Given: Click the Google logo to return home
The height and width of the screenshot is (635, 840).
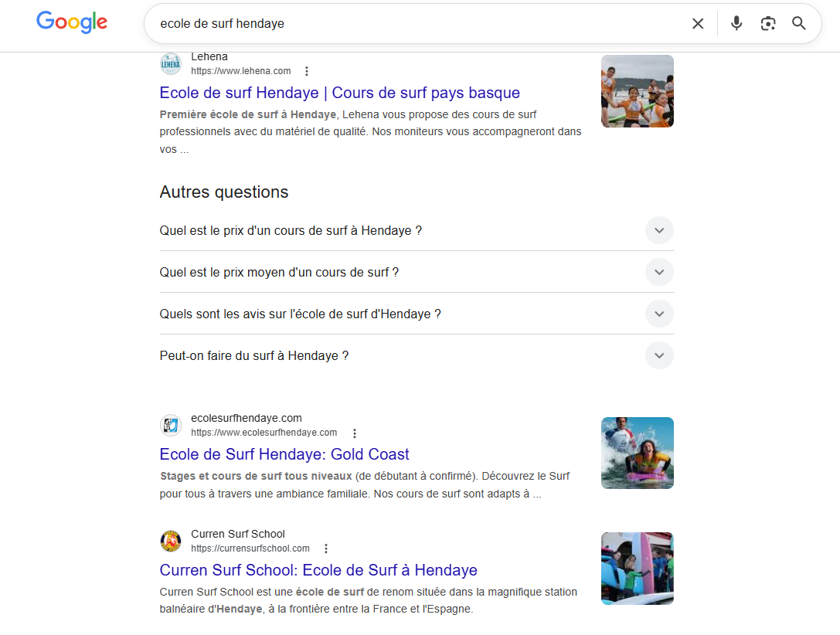Looking at the screenshot, I should point(71,22).
